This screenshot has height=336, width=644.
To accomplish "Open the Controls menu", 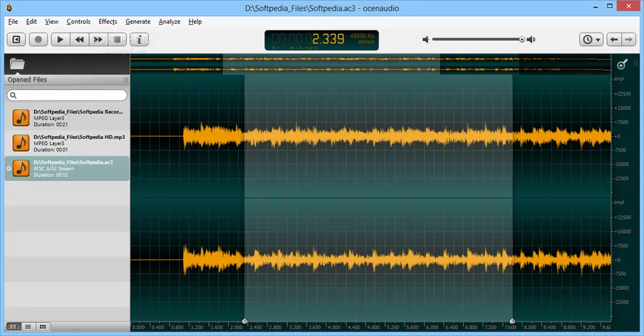I will pos(78,22).
